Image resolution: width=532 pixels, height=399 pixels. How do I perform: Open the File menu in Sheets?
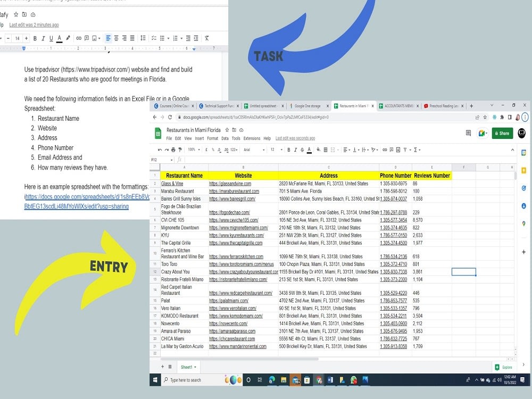point(169,138)
